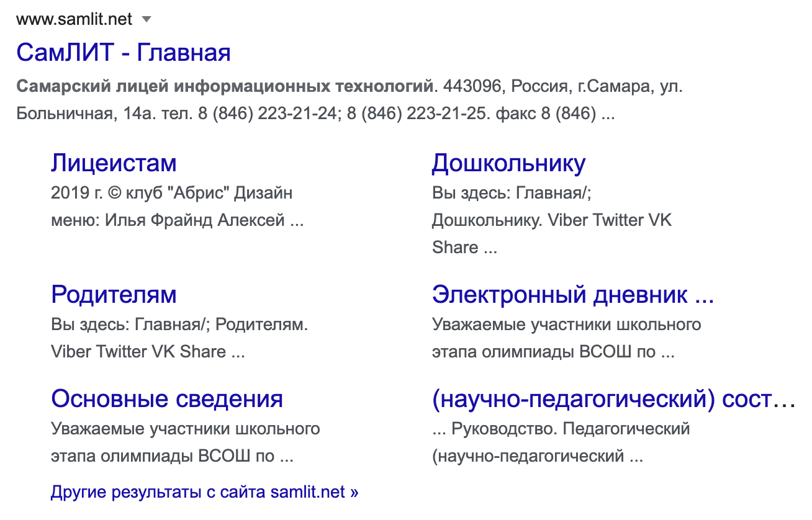
Task: Open the Электронный дневник sitelink
Action: coord(572,294)
